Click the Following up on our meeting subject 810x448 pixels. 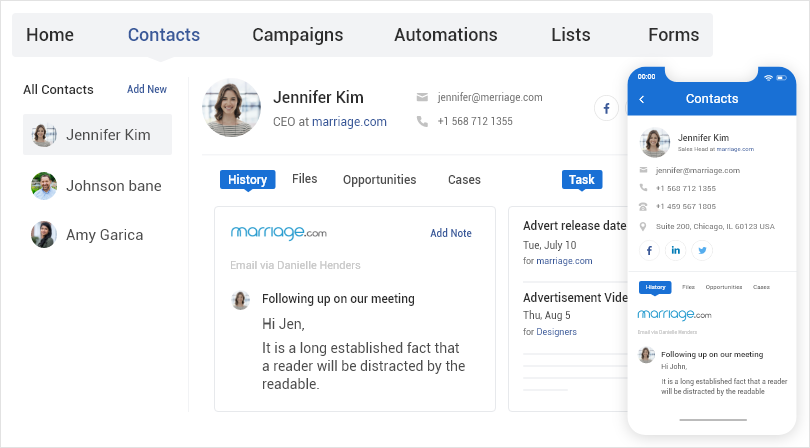(338, 299)
